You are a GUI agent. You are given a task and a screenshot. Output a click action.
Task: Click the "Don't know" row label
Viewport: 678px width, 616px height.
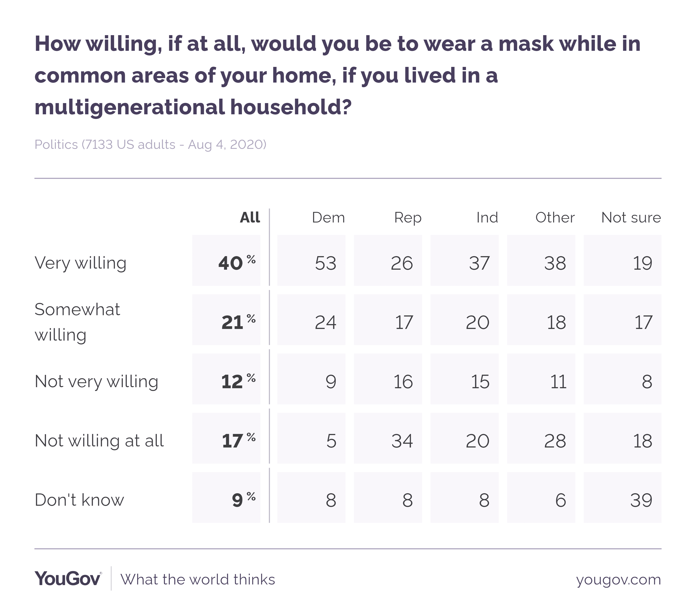point(79,500)
